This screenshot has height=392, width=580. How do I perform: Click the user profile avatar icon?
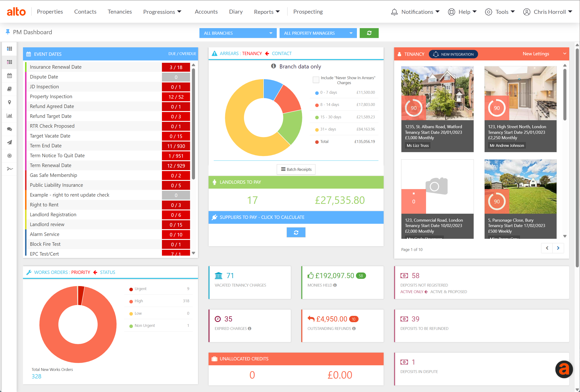526,12
